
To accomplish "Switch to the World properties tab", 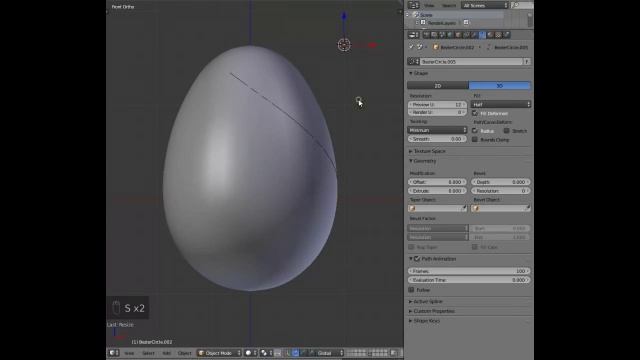I will click(x=450, y=35).
